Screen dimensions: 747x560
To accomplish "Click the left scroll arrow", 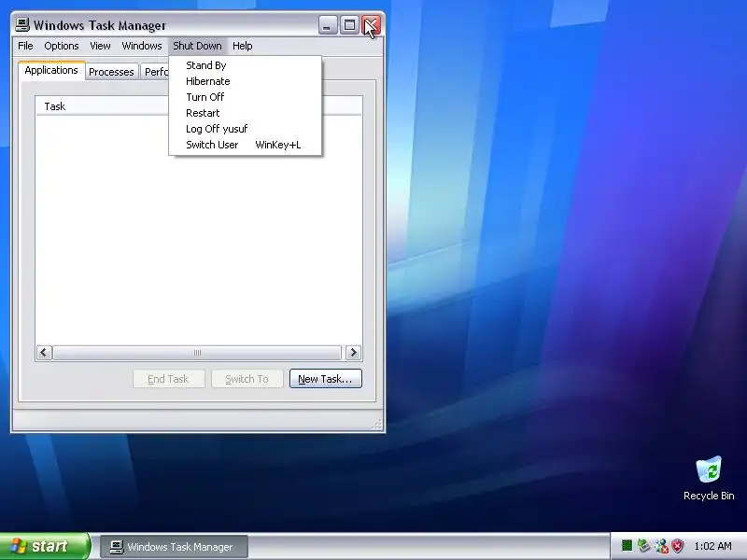I will [44, 353].
